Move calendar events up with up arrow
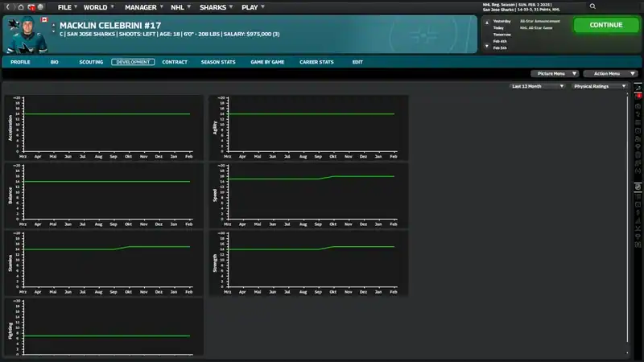This screenshot has height=362, width=644. tap(487, 23)
